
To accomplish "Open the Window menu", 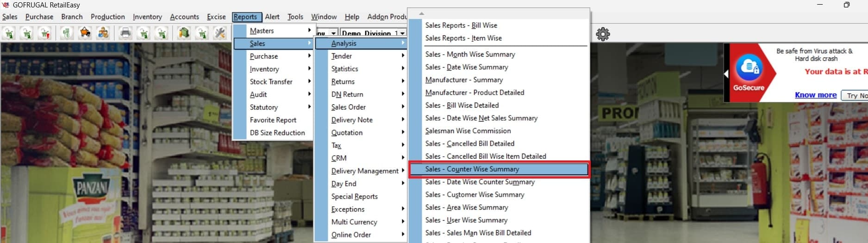I will [324, 17].
